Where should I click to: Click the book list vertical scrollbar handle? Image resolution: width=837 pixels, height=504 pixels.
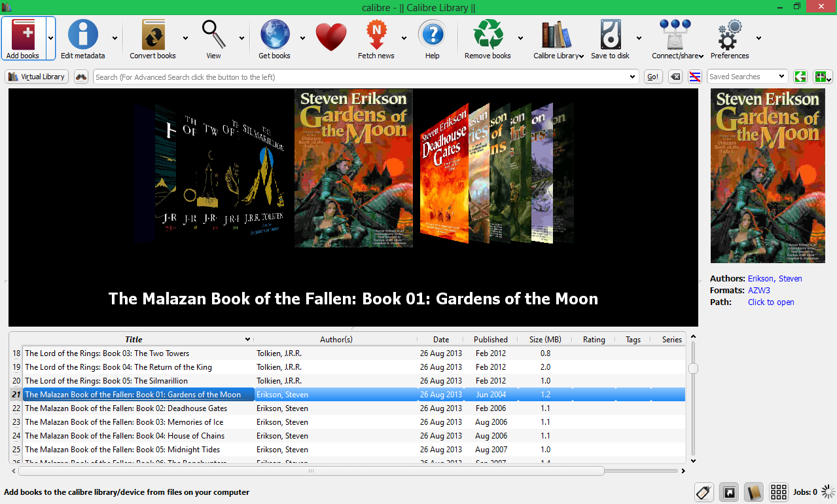pyautogui.click(x=693, y=369)
